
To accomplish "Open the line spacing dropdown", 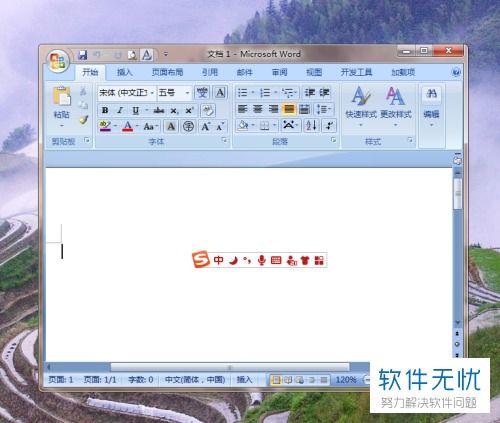I will click(x=324, y=109).
